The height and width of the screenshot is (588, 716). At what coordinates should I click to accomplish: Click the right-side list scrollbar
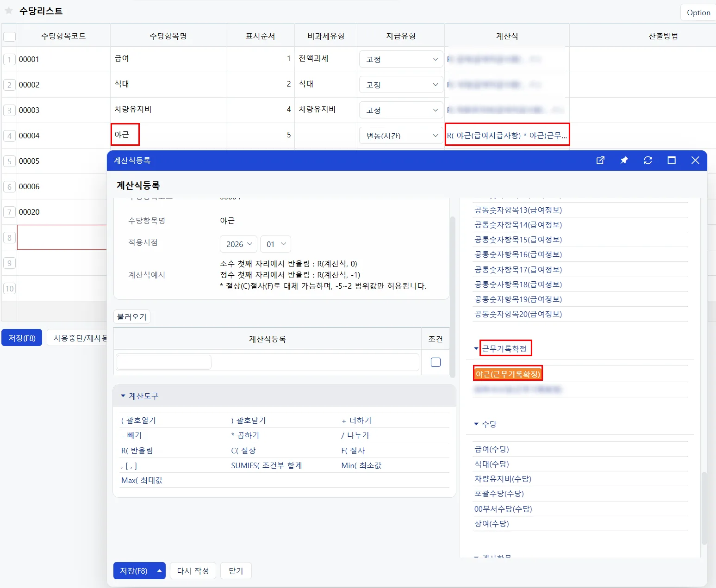704,508
